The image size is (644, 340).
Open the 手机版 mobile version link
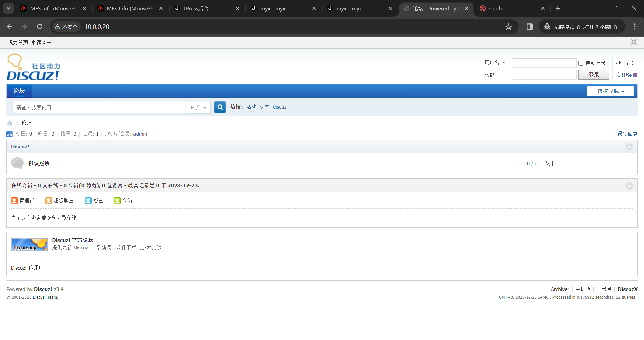pyautogui.click(x=583, y=289)
